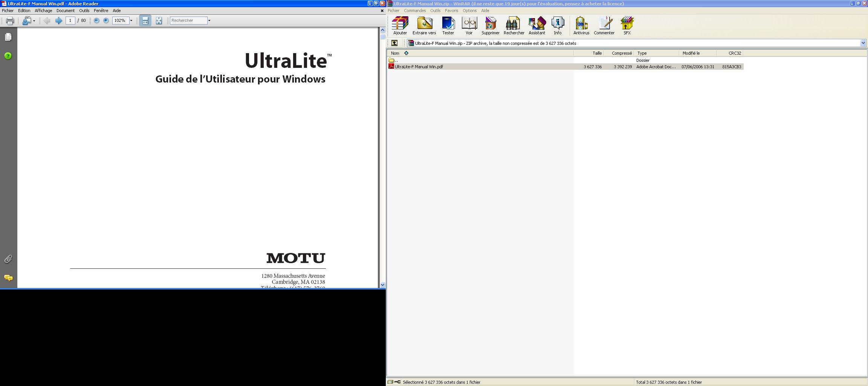
Task: Click the Print icon in Adobe Reader
Action: (x=10, y=21)
